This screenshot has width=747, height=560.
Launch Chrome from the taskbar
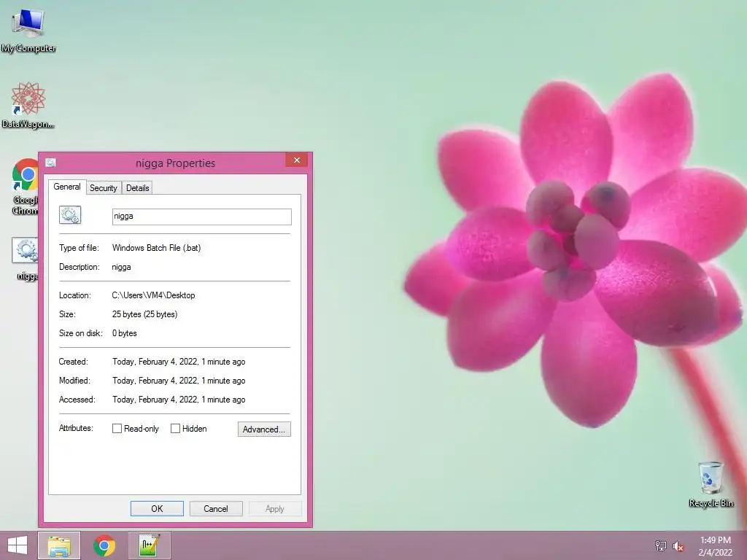[104, 545]
